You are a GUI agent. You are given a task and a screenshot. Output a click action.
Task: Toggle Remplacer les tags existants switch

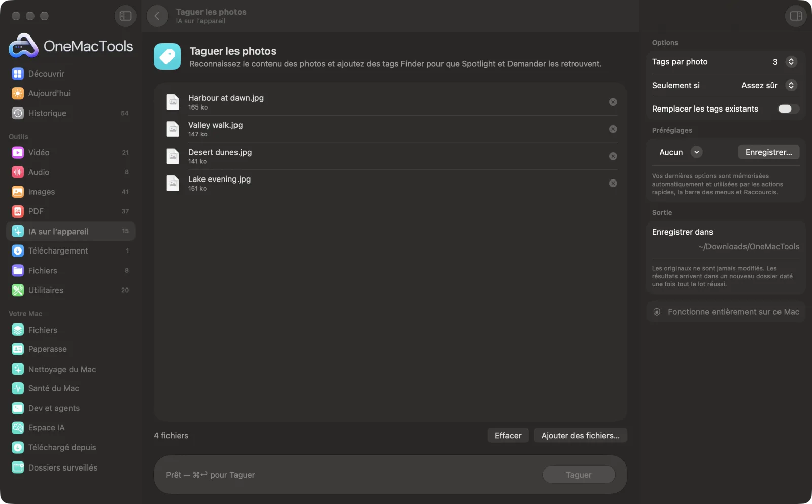click(x=788, y=109)
